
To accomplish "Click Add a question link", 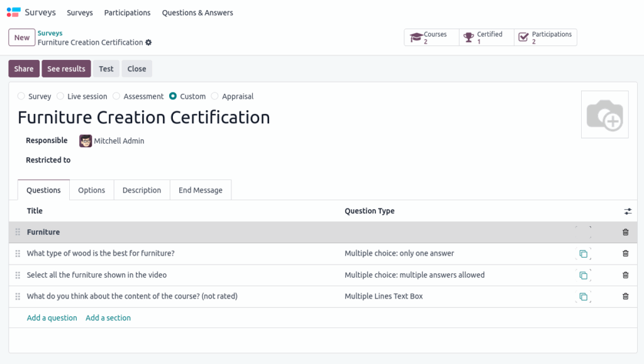I will coord(52,318).
